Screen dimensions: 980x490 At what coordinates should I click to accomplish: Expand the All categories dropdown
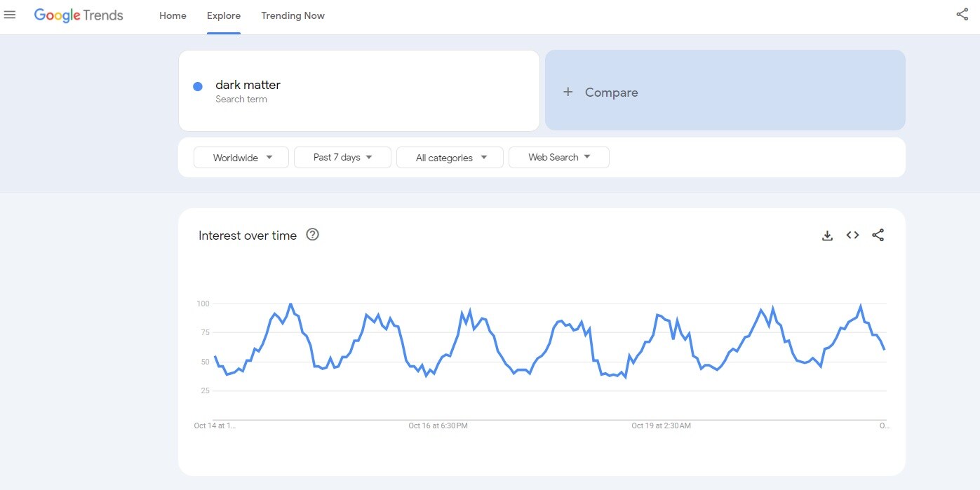pos(450,158)
